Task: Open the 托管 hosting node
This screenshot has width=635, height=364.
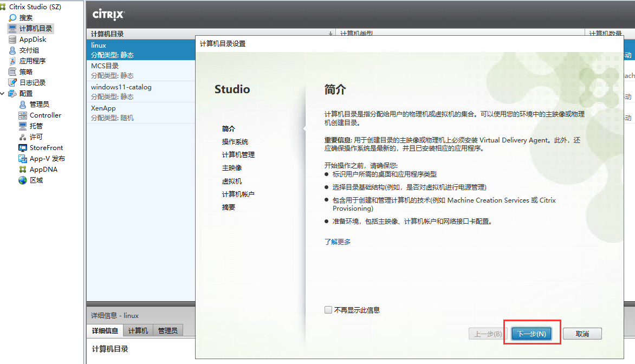Action: tap(36, 126)
